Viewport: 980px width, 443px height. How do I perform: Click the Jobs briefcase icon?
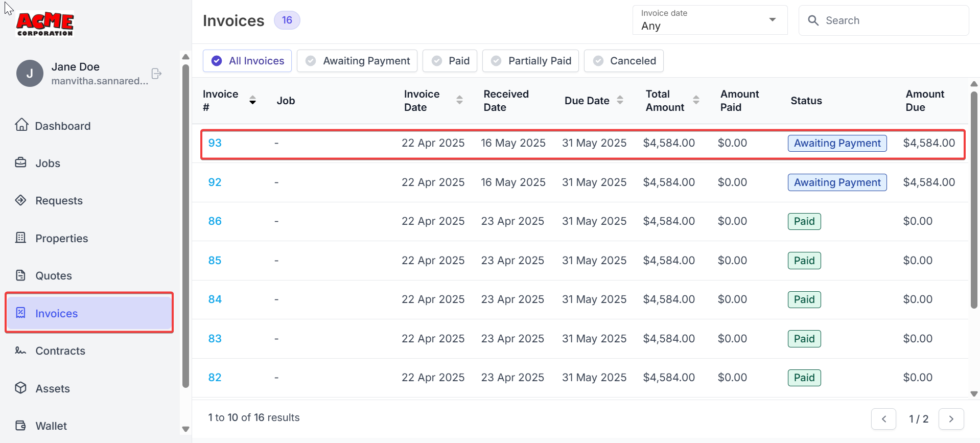click(x=21, y=163)
